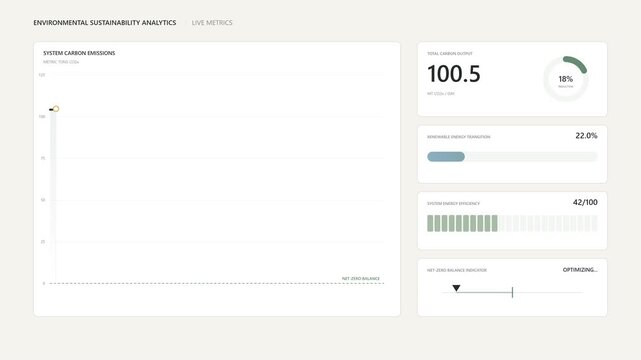Select the yellow data point on emissions chart
641x360 pixels.
click(x=56, y=109)
